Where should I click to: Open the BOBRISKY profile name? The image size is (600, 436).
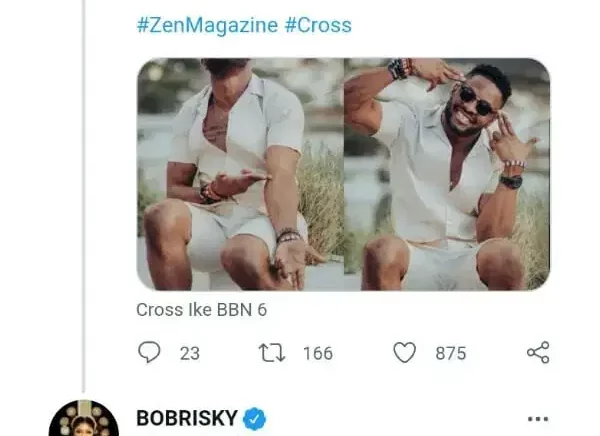click(x=186, y=419)
